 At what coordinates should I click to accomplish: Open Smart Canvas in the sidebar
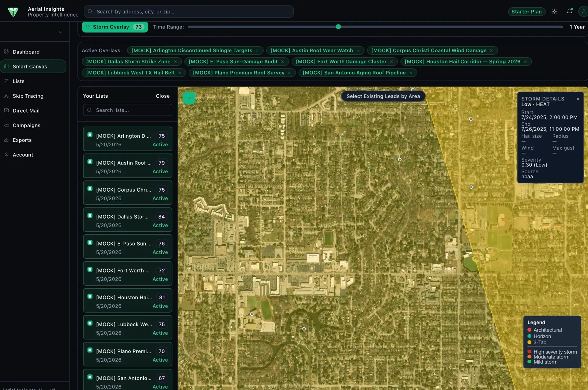33,66
